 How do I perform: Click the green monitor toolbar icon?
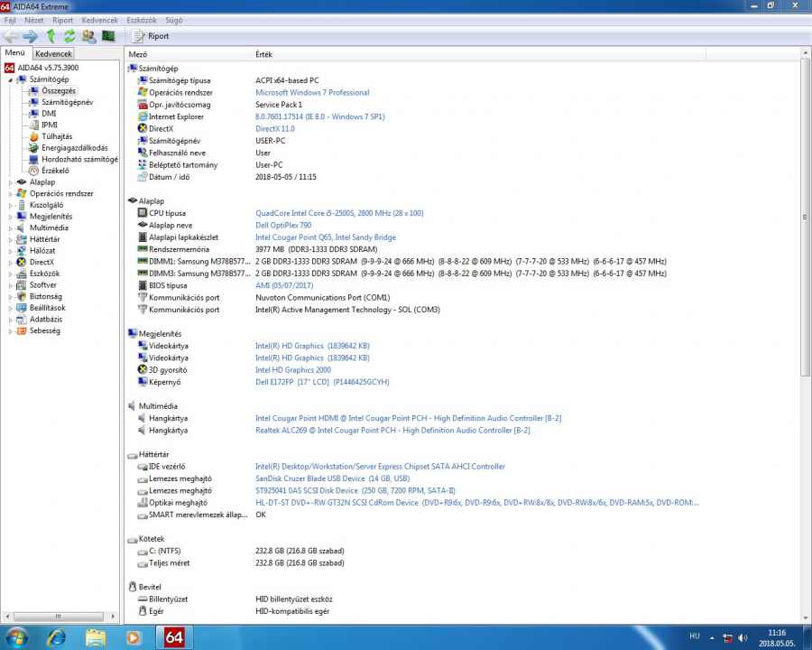pyautogui.click(x=108, y=36)
